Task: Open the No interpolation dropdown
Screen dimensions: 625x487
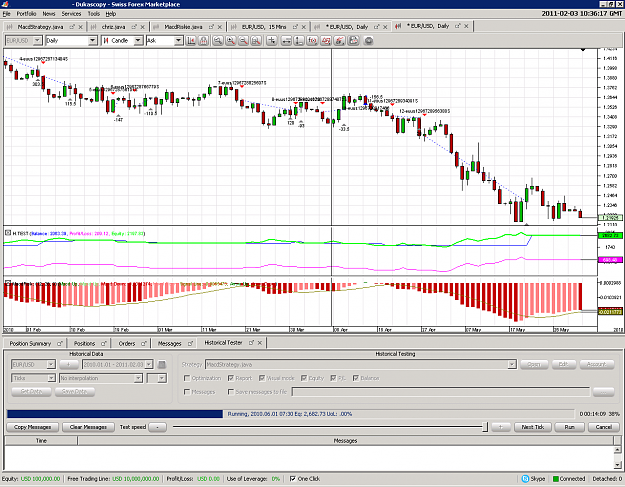Action: coord(138,378)
